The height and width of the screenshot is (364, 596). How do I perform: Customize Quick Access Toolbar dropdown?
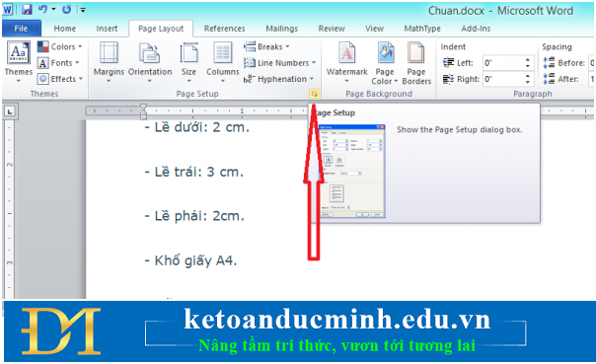point(83,10)
